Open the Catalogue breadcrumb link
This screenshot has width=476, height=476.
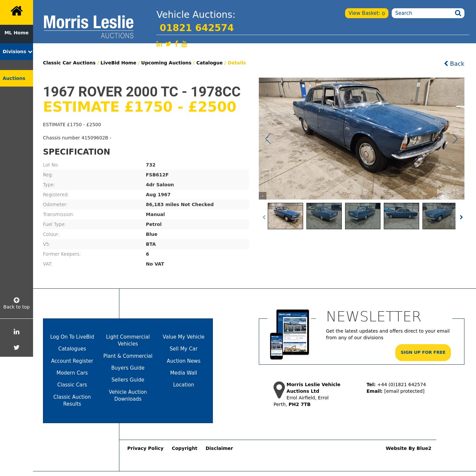(210, 63)
